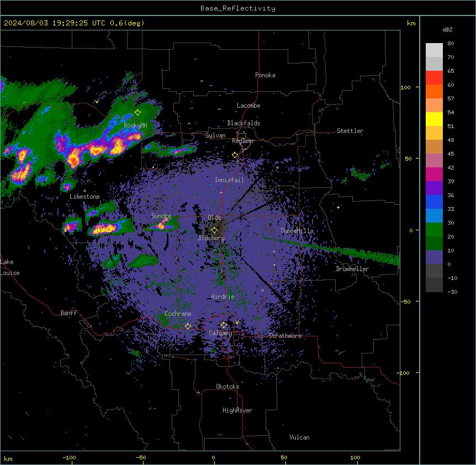Click the HighRiver label
476x465 pixels.
(x=237, y=410)
